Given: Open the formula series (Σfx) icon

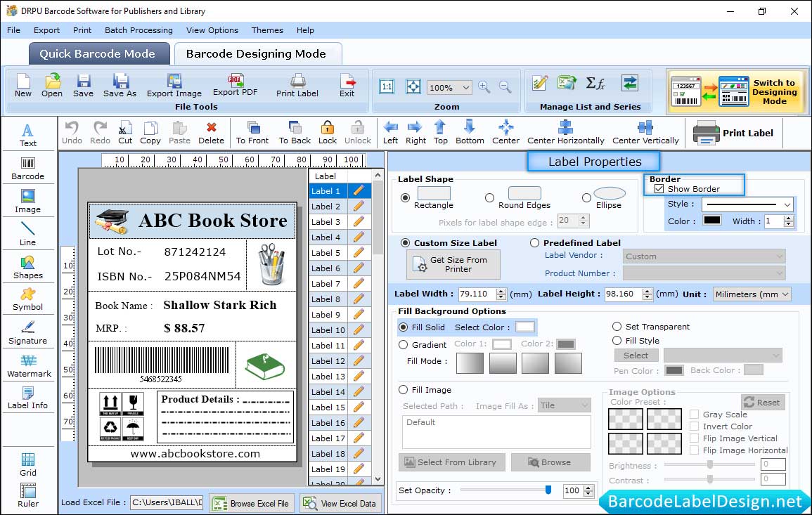Looking at the screenshot, I should [x=595, y=83].
